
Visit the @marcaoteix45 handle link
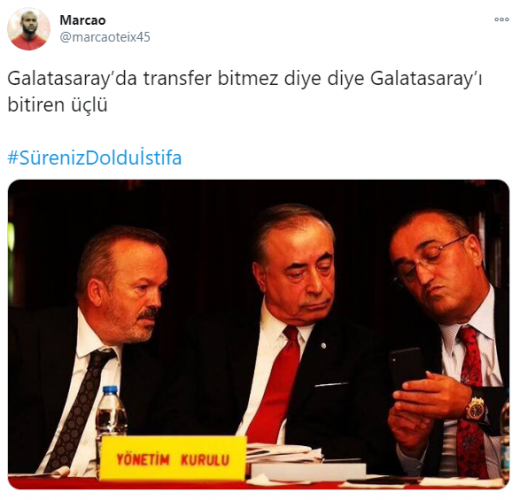(105, 37)
